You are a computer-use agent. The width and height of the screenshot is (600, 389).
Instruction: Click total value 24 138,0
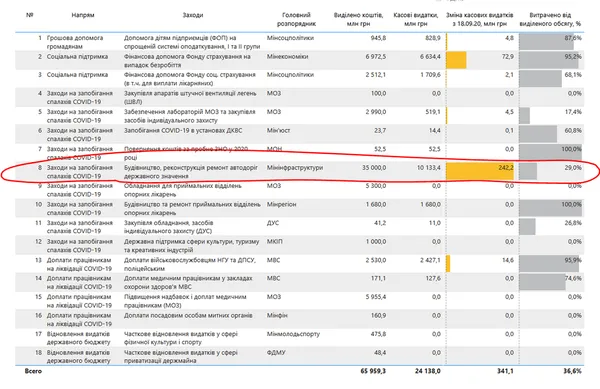click(427, 371)
